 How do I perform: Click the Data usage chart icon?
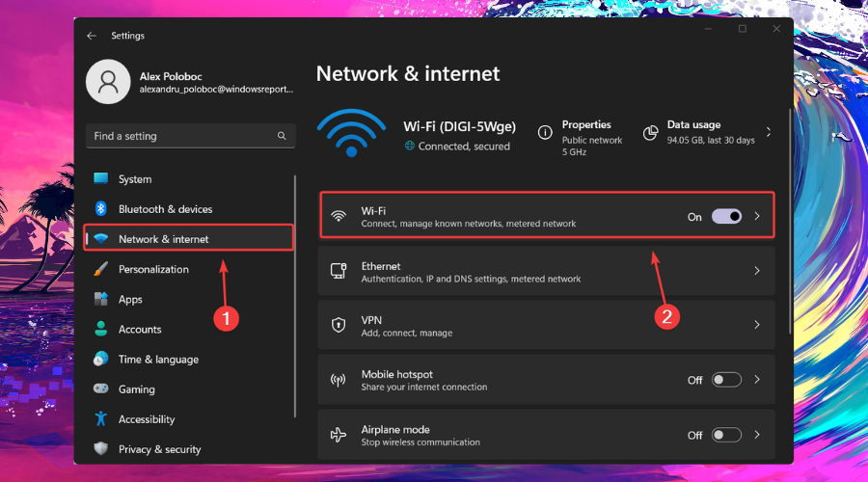[651, 132]
